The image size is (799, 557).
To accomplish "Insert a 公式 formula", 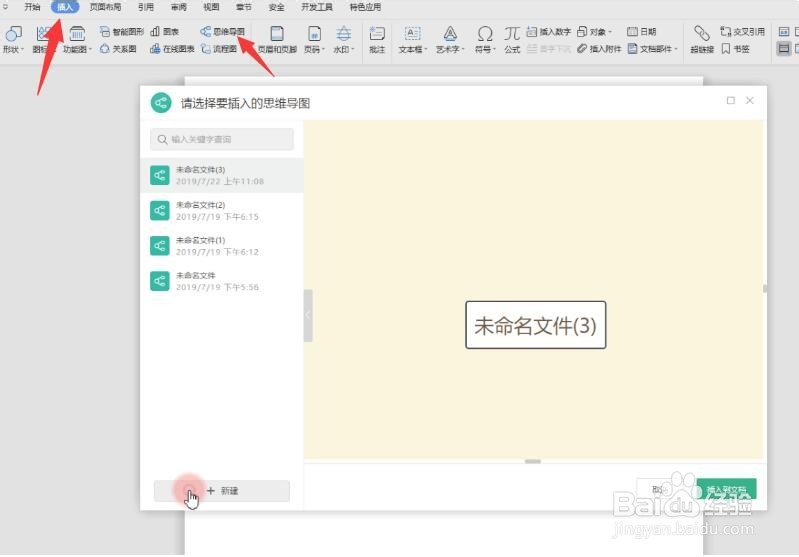I will pos(512,40).
